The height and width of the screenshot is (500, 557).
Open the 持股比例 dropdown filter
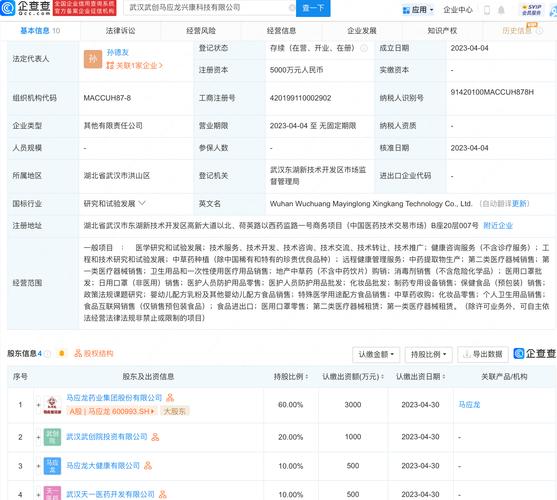pos(428,354)
